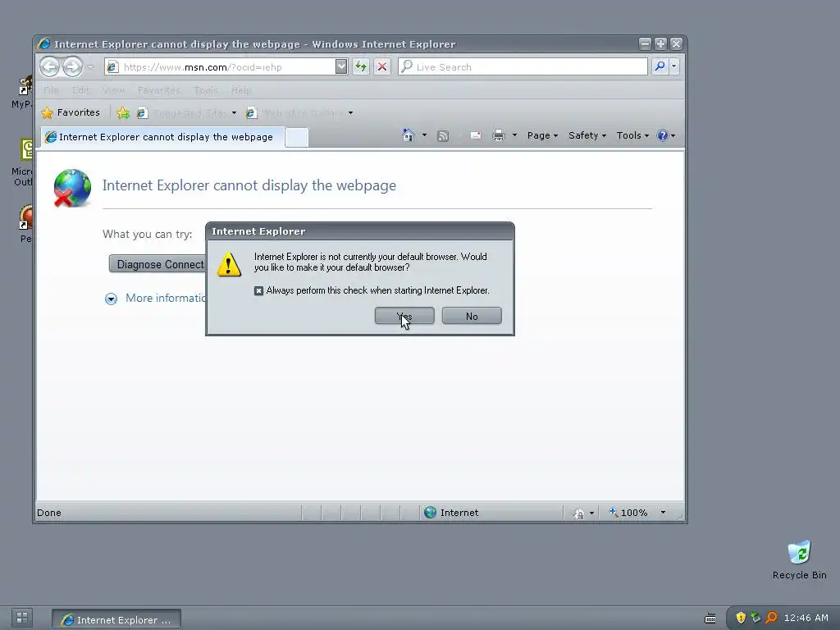Stop loading with the red X icon

click(382, 66)
